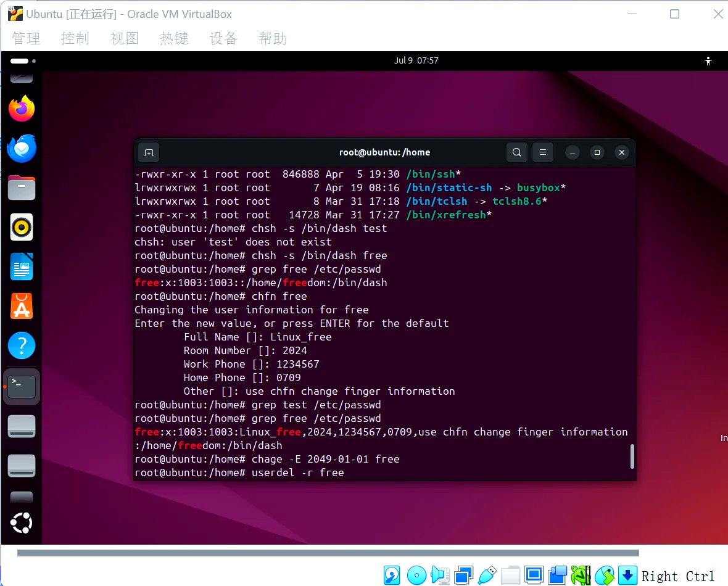Screen dimensions: 728x586
Task: Open Firefox from the Ubuntu dock
Action: tap(22, 109)
